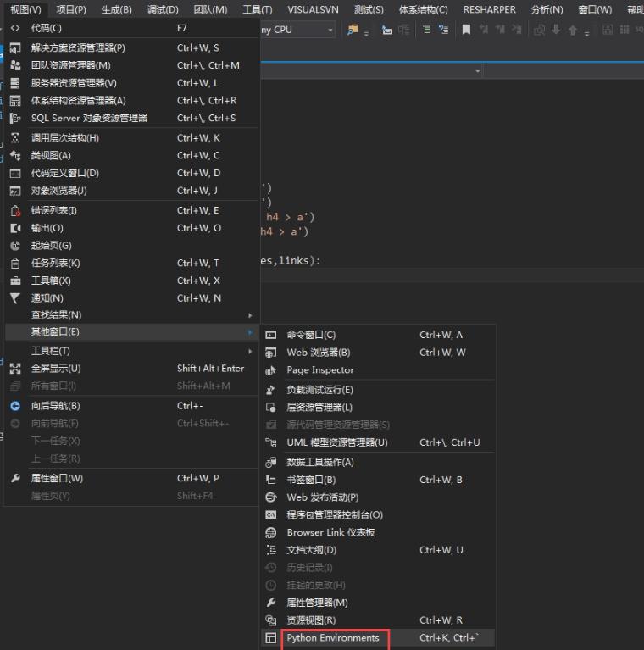Click the Navigate Backward arrow icon (向后导航)
Screen dimensions: 644x650
(x=14, y=406)
